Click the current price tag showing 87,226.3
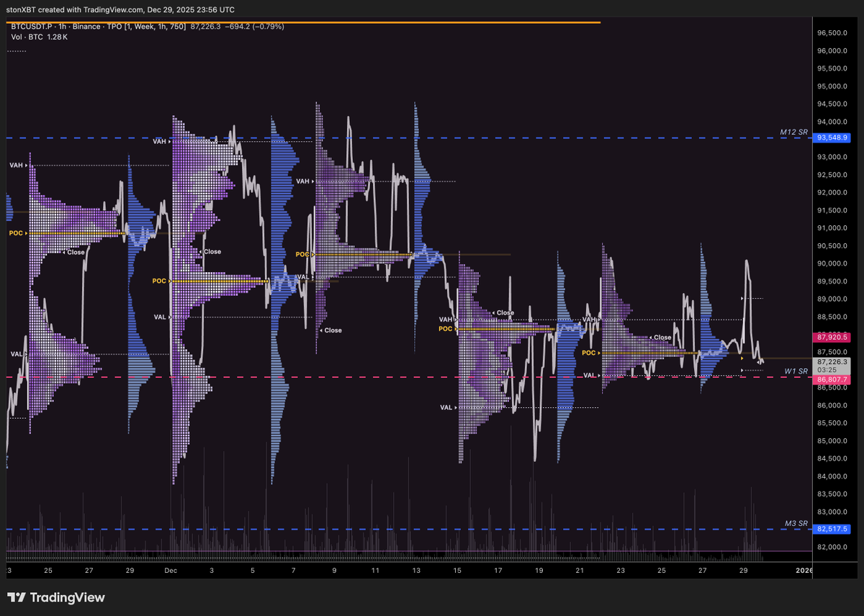This screenshot has height=616, width=864. [x=832, y=361]
